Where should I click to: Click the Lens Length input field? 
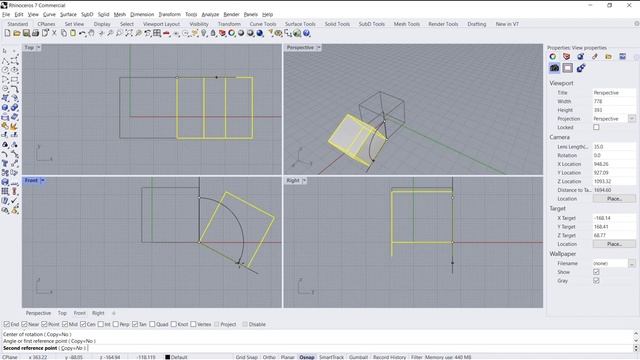(614, 147)
